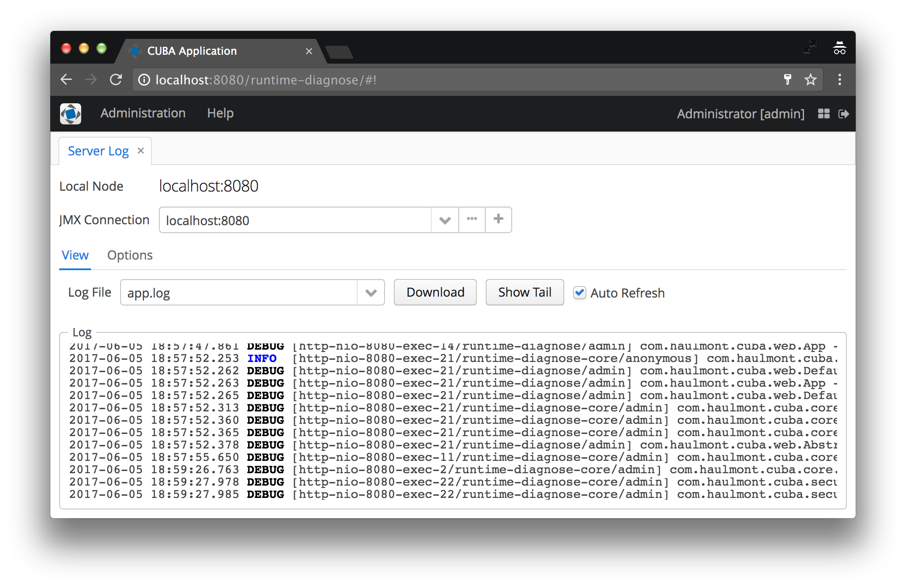Click the log line timestamped 18:57:52.313
Viewport: 906px width, 588px height.
tap(453, 408)
